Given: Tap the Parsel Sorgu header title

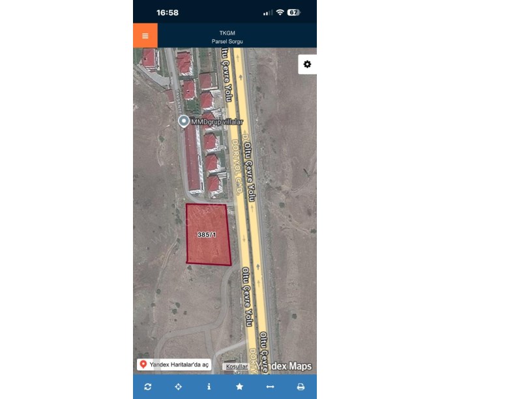Looking at the screenshot, I should click(x=227, y=41).
